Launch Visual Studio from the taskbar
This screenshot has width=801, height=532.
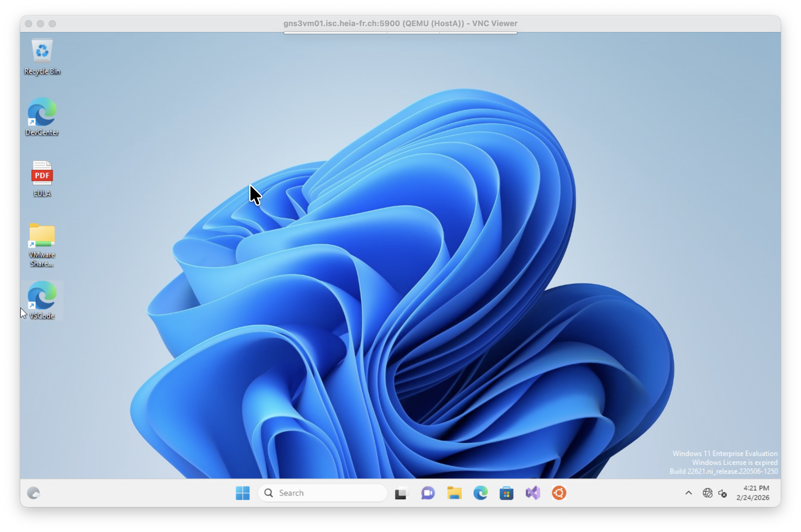pos(533,493)
